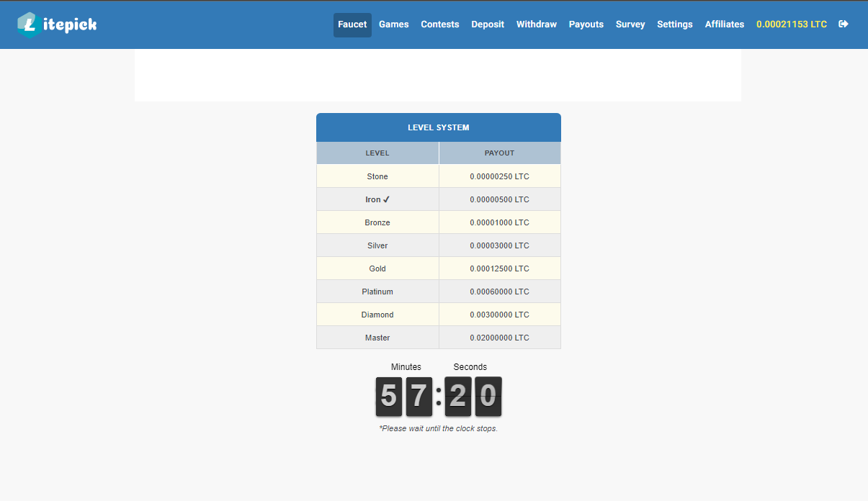The image size is (868, 501).
Task: Click the 0.00300000 LTC payout
Action: (500, 315)
